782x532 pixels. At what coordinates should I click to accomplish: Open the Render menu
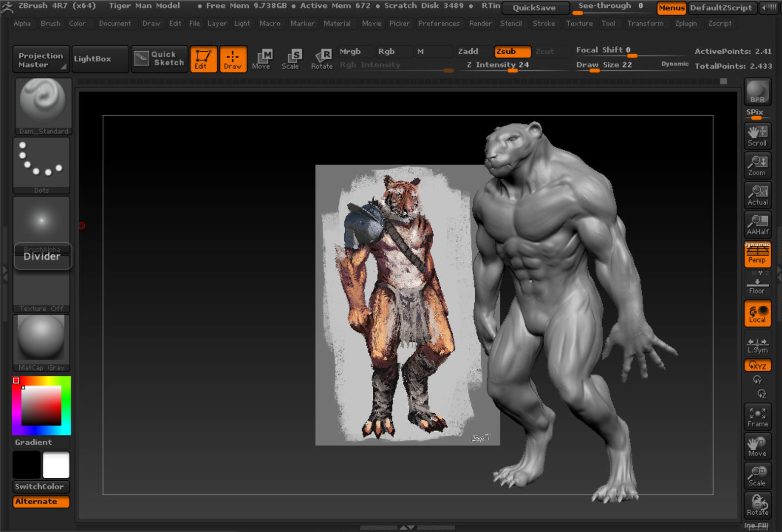[x=480, y=23]
